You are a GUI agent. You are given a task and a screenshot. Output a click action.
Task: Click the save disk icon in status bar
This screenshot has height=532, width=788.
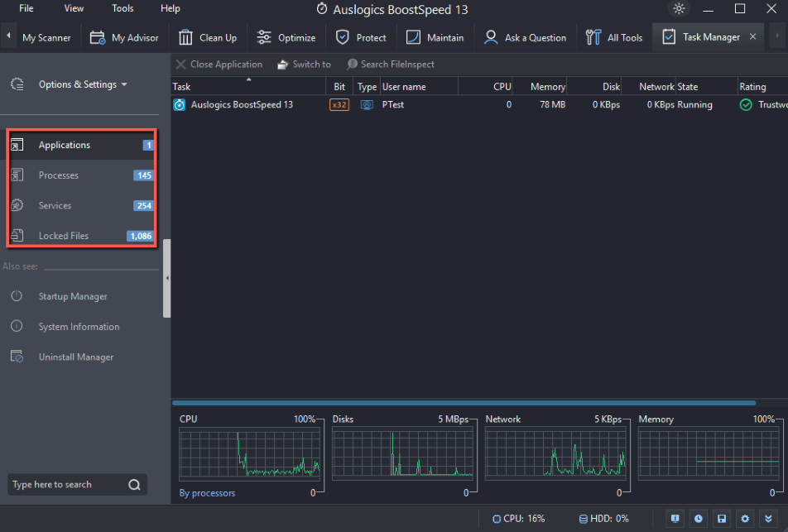point(722,519)
